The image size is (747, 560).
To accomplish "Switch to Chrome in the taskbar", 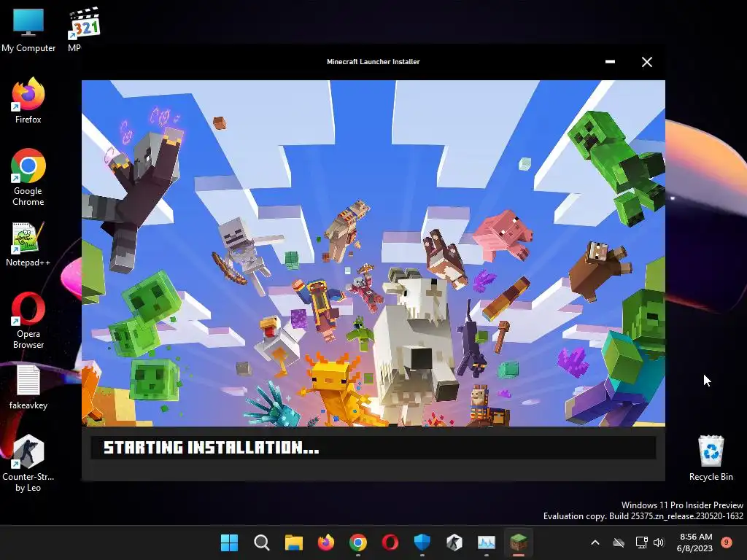I will coord(357,542).
